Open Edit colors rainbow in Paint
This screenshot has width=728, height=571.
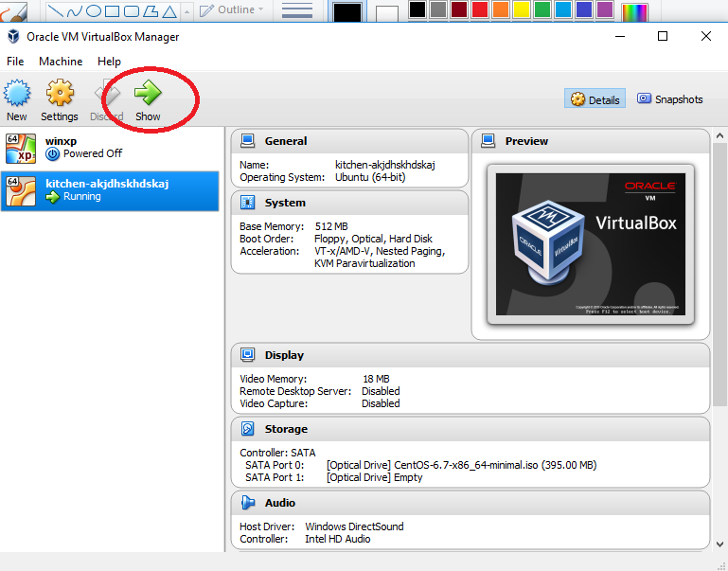click(634, 12)
